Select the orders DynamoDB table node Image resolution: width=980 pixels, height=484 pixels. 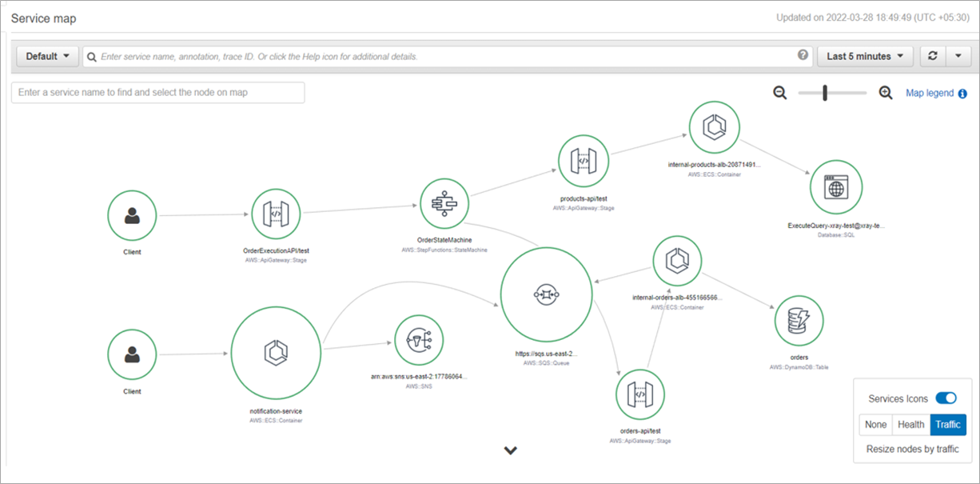tap(799, 321)
